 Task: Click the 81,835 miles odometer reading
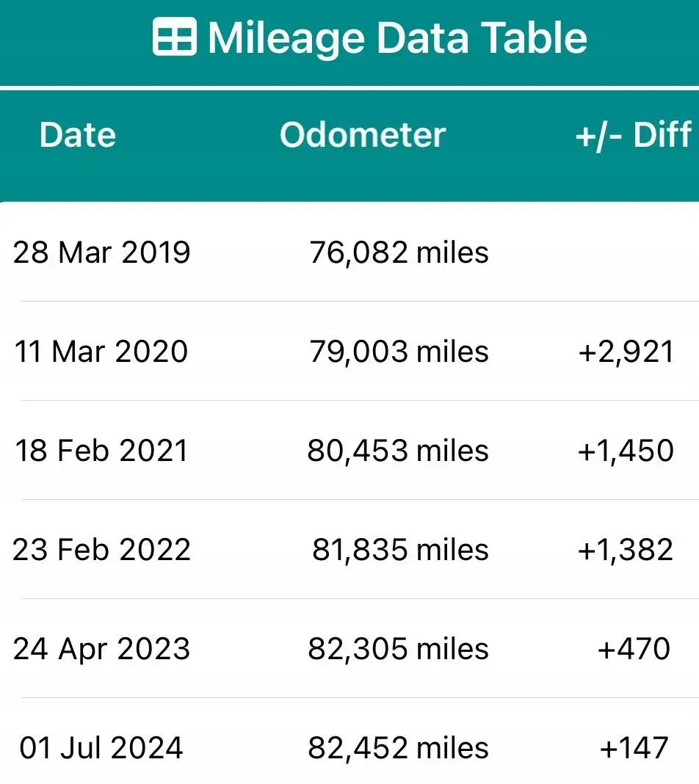(400, 550)
